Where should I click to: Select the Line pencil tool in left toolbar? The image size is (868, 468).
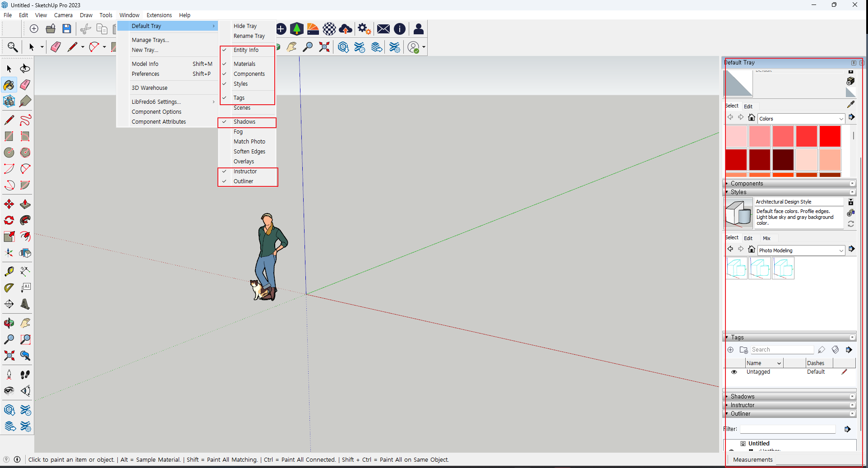(x=9, y=120)
